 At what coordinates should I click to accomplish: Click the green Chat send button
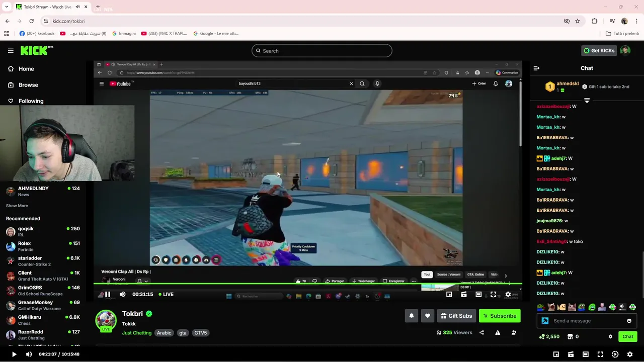(628, 336)
